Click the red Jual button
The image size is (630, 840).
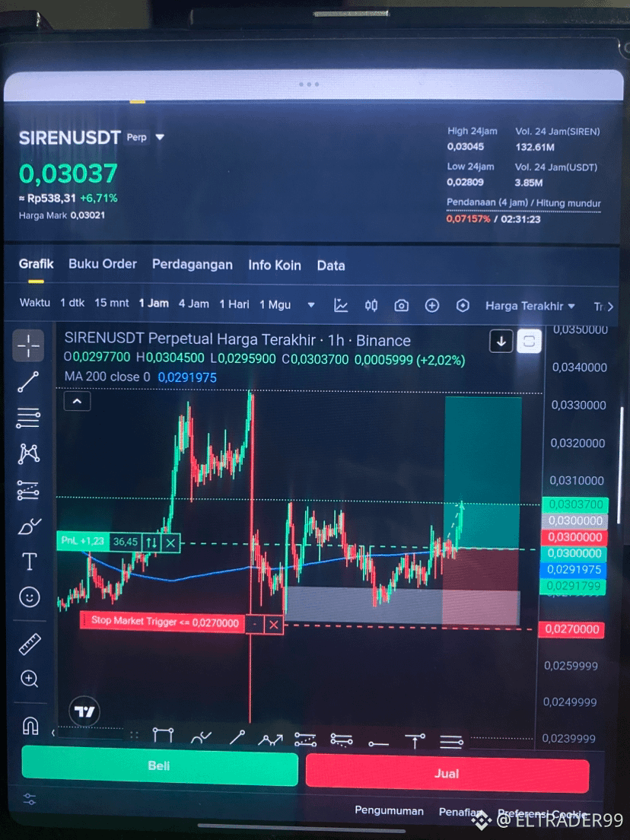pyautogui.click(x=447, y=774)
